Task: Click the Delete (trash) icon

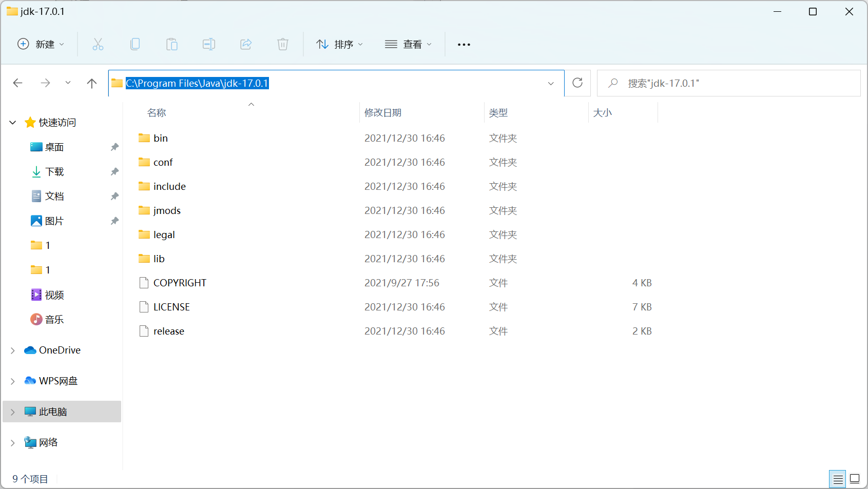Action: point(283,44)
